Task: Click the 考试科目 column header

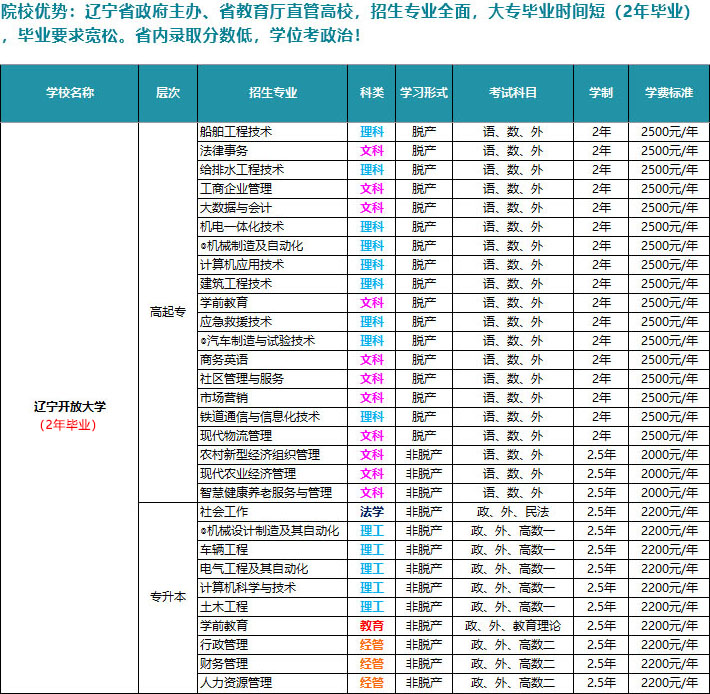Action: 513,93
